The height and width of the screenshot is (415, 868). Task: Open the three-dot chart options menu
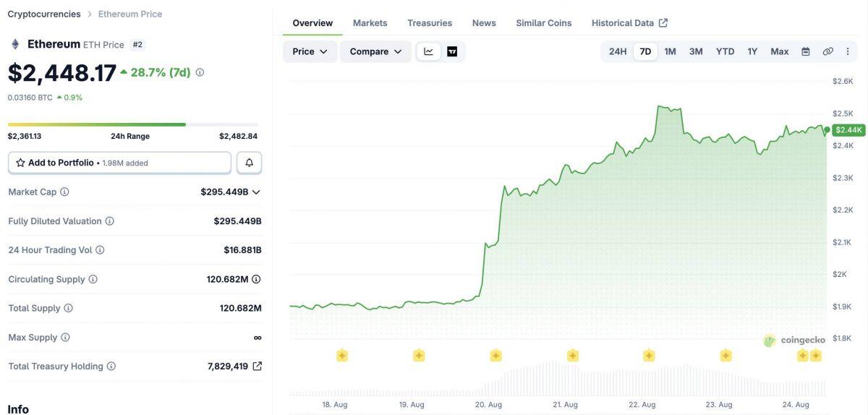point(848,51)
